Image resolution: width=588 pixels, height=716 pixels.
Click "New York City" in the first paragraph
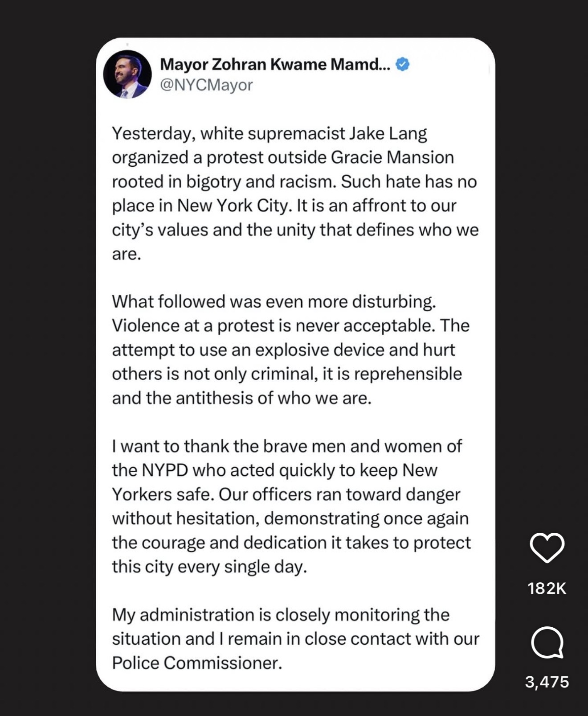(x=234, y=206)
